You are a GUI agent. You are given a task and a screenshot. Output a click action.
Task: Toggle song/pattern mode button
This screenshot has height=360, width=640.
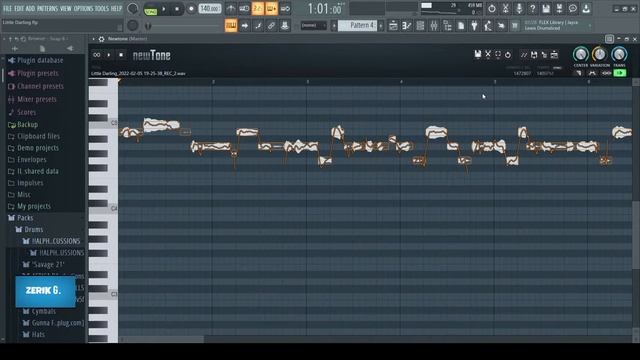[x=151, y=9]
